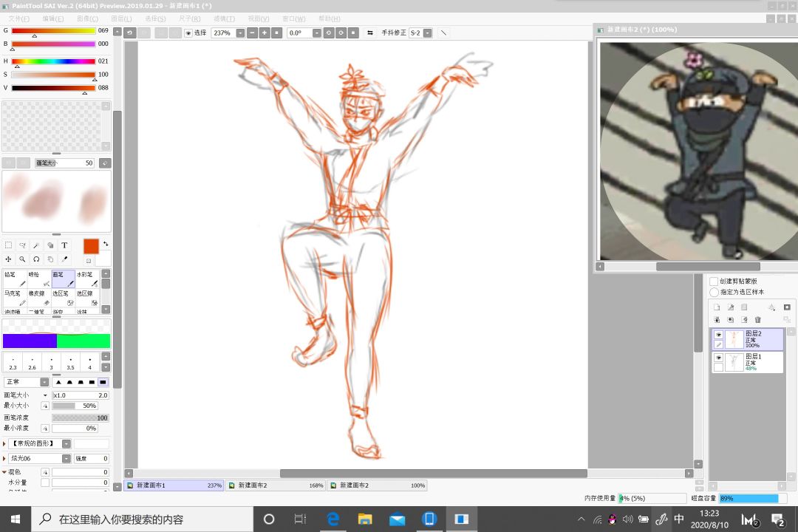Click the undo arrow in toolbar
This screenshot has height=532, width=798.
(x=129, y=33)
